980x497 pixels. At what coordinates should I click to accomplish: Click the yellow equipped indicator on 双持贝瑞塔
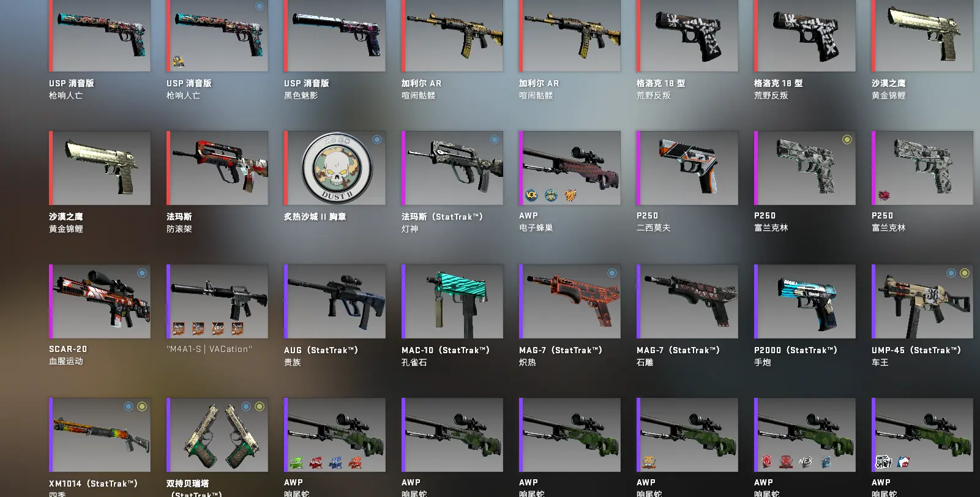point(260,406)
